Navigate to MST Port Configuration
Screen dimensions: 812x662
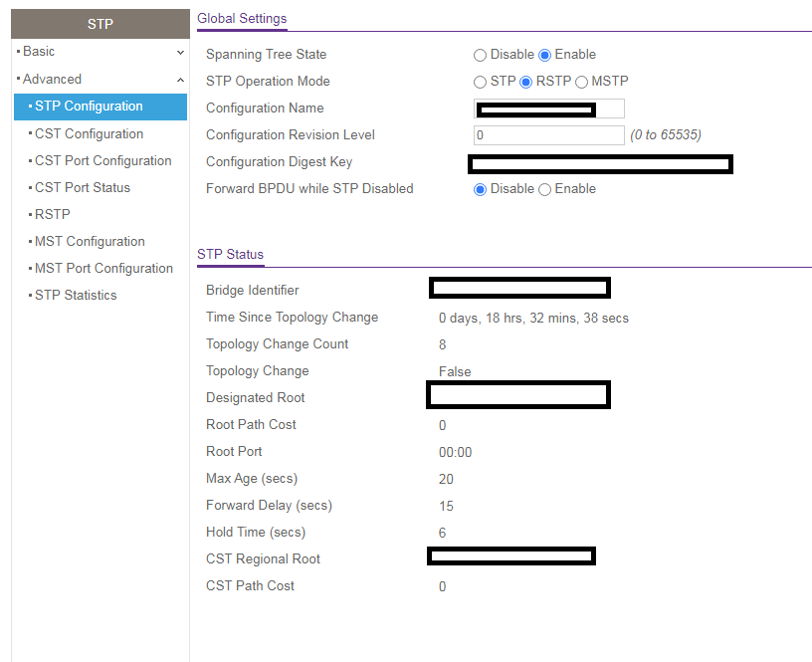103,269
